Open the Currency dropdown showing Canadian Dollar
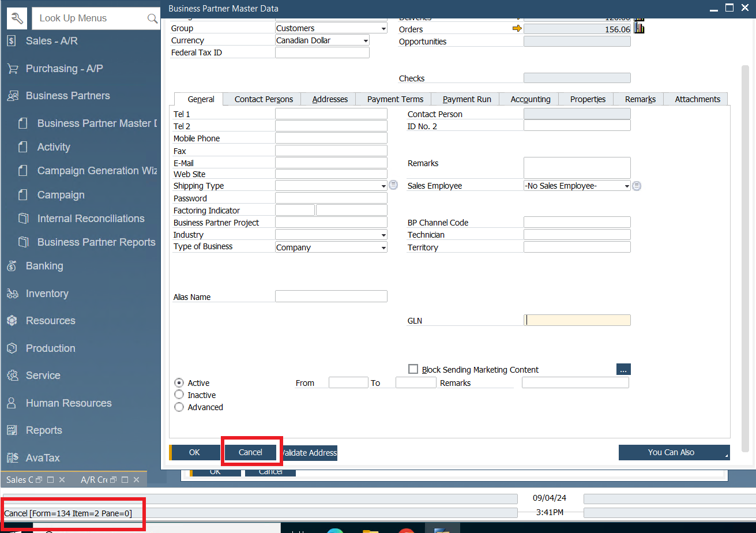The height and width of the screenshot is (533, 756). click(366, 40)
